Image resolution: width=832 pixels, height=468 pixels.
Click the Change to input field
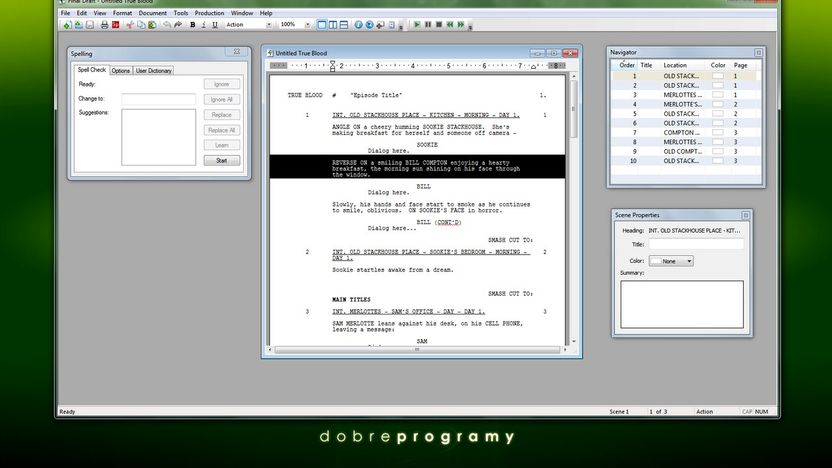pos(159,99)
